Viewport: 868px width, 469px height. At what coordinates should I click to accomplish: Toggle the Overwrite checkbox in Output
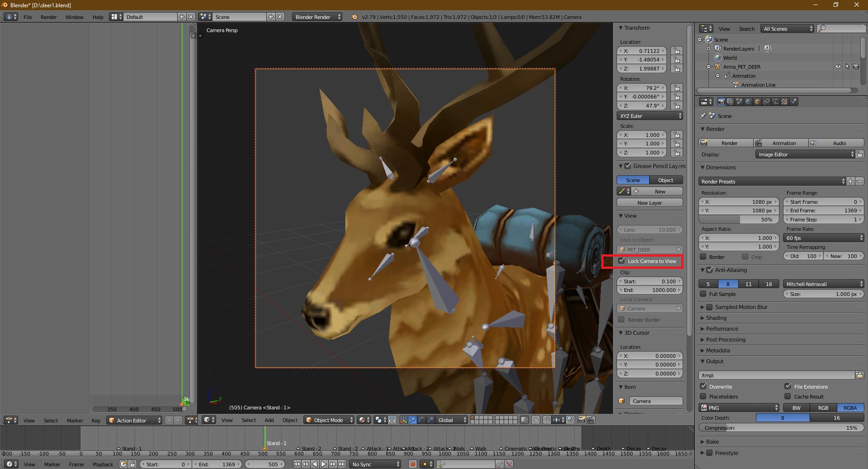pyautogui.click(x=703, y=386)
